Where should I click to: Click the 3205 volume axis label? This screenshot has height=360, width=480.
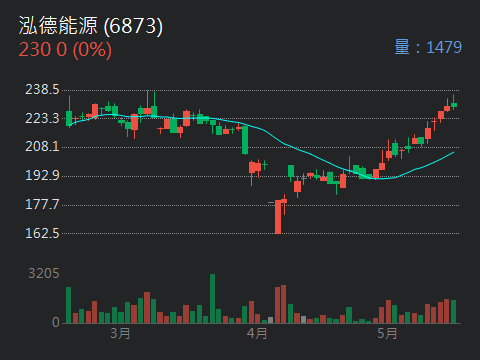pos(44,273)
